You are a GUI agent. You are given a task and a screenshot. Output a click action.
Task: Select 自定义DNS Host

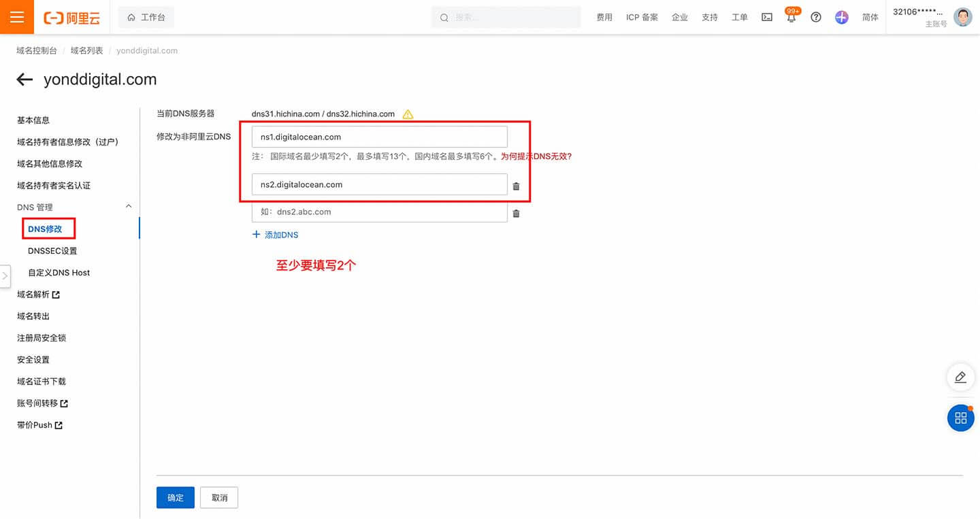pos(59,273)
